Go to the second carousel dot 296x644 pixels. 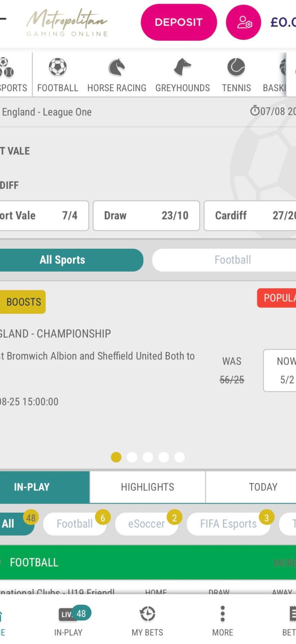tap(132, 457)
